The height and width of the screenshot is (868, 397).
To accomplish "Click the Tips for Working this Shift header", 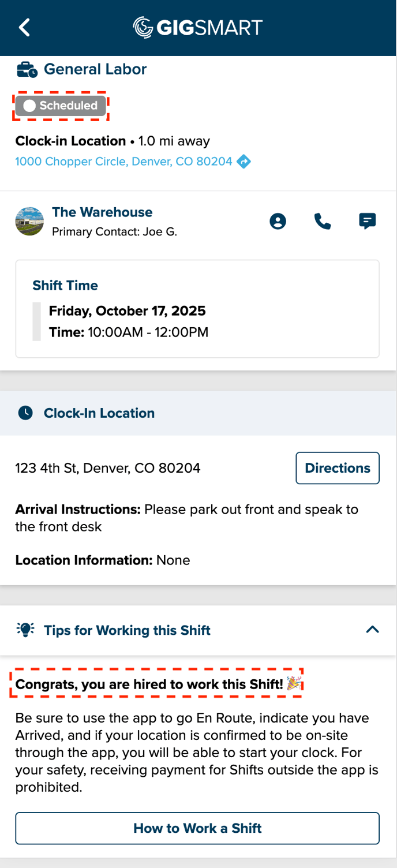I will (x=127, y=630).
